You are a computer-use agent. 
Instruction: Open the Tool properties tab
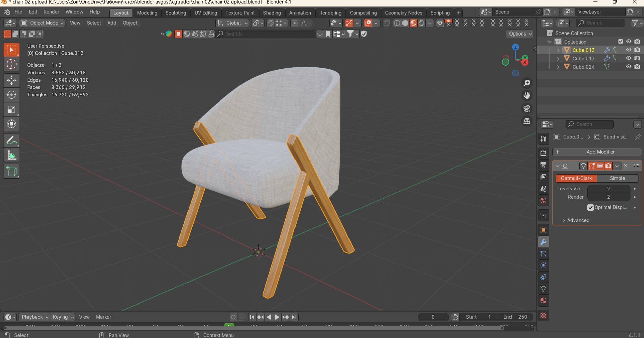[x=543, y=139]
